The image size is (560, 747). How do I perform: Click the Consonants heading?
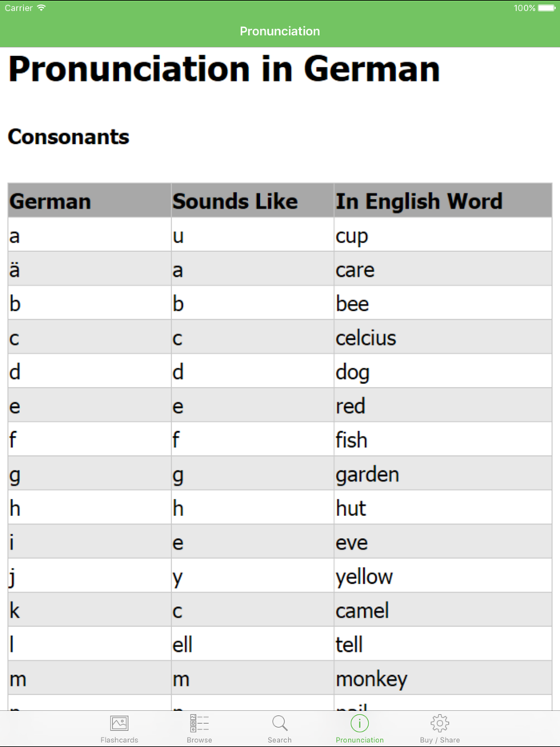(68, 137)
